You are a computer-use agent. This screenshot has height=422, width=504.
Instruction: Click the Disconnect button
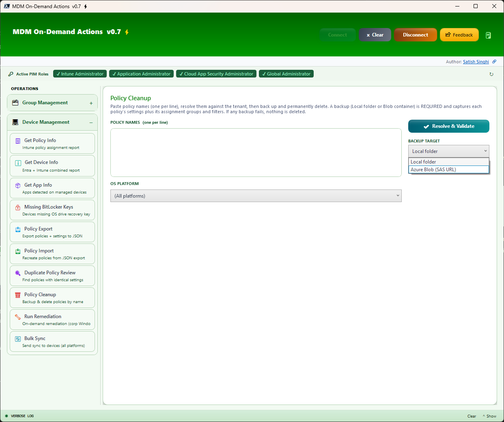point(416,35)
